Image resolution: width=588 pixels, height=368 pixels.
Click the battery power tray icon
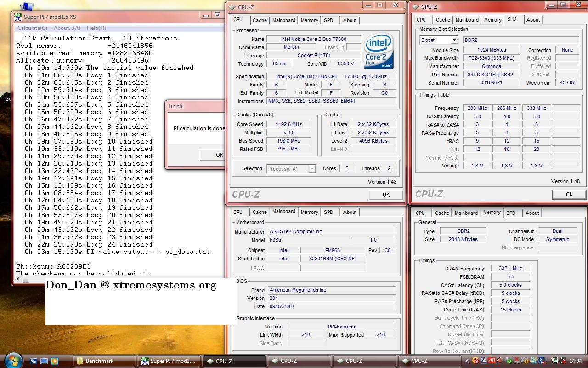554,361
